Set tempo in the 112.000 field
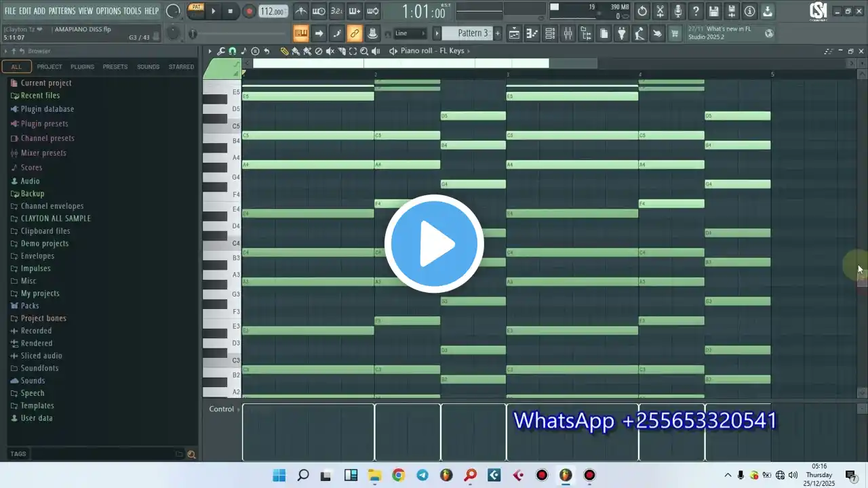 click(273, 12)
